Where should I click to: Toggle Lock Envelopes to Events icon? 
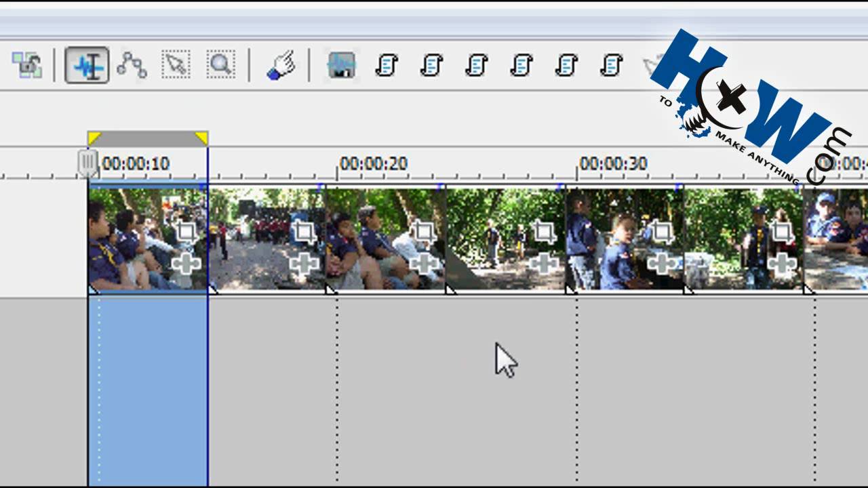(x=26, y=66)
